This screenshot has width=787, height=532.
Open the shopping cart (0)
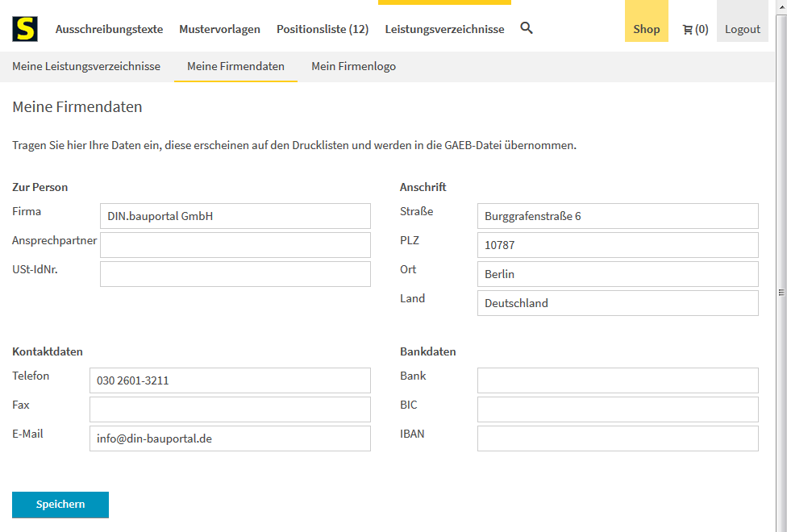pos(694,28)
